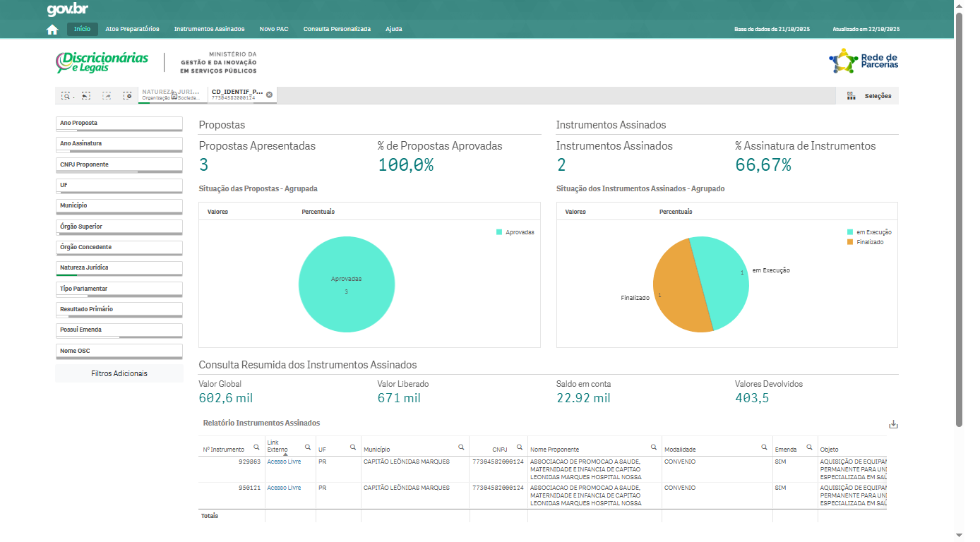Download the Relatório Instrumentos Assinados data
The height and width of the screenshot is (542, 980).
pyautogui.click(x=893, y=424)
